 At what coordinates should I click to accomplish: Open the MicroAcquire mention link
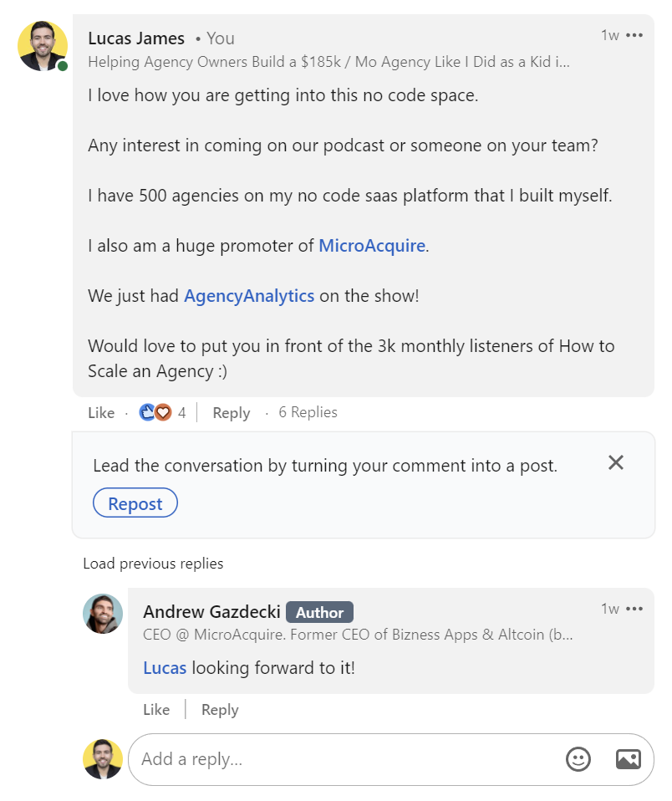tap(372, 246)
